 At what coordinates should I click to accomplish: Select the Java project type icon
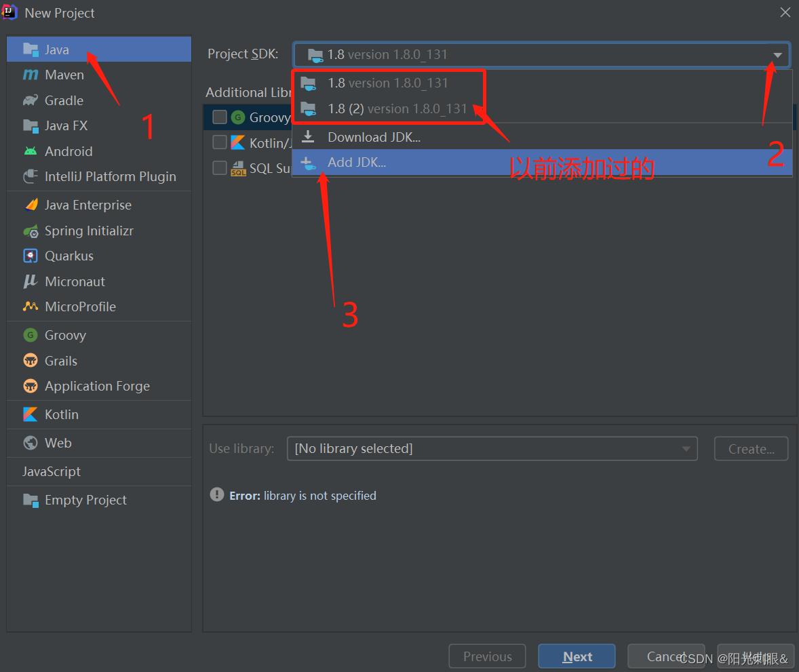click(x=31, y=50)
